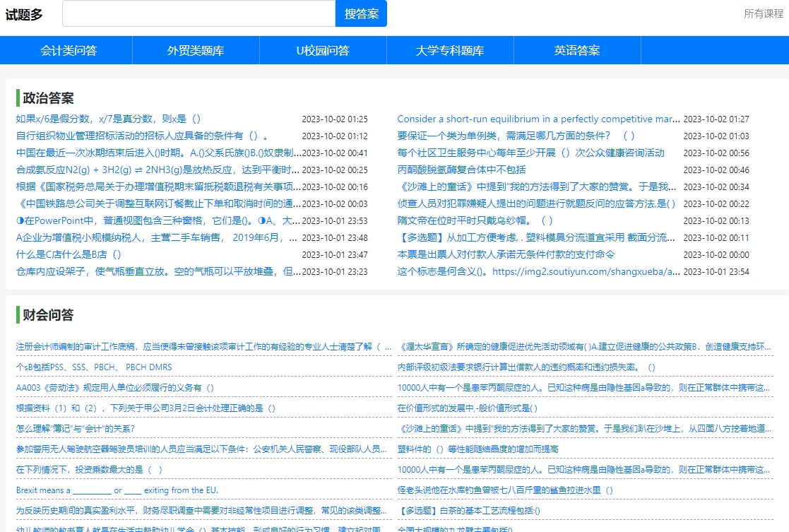Open the 会计类问答 category tab

66,50
